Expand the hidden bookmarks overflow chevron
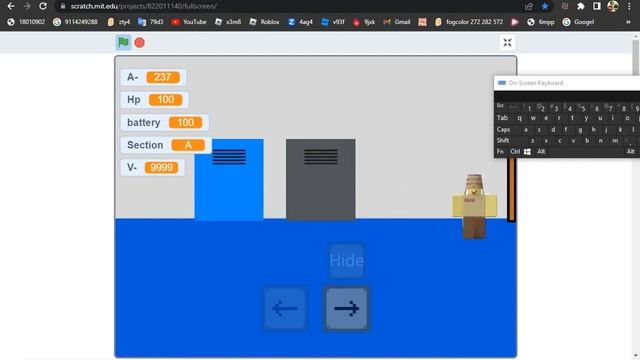Screen dimensions: 640x360 (628, 22)
